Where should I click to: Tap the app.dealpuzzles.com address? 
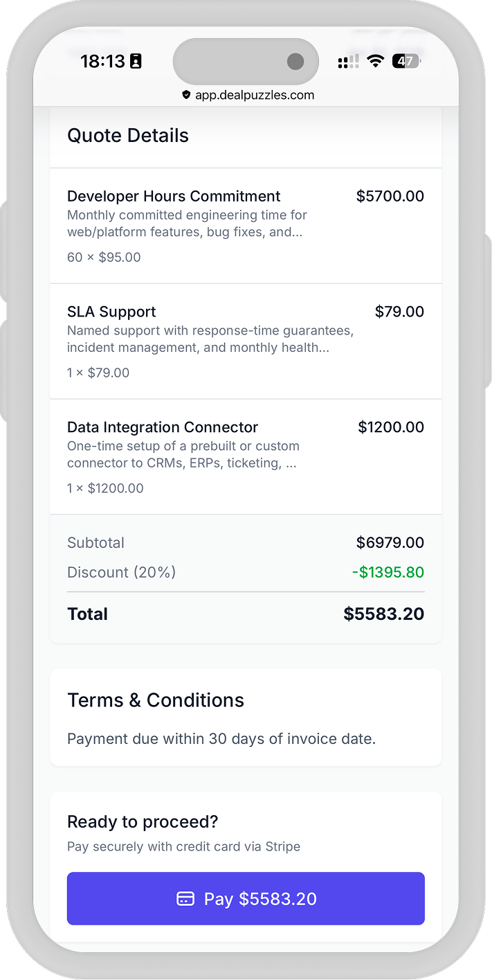(x=254, y=95)
